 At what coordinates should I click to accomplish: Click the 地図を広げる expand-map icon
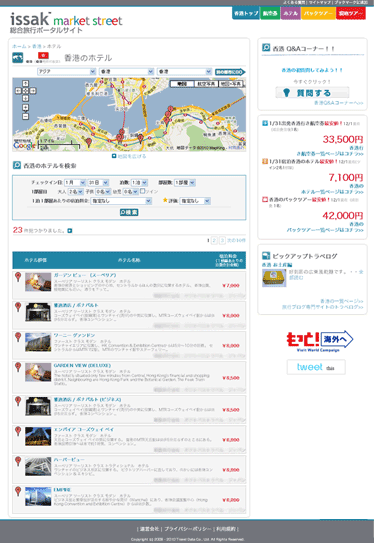(114, 156)
